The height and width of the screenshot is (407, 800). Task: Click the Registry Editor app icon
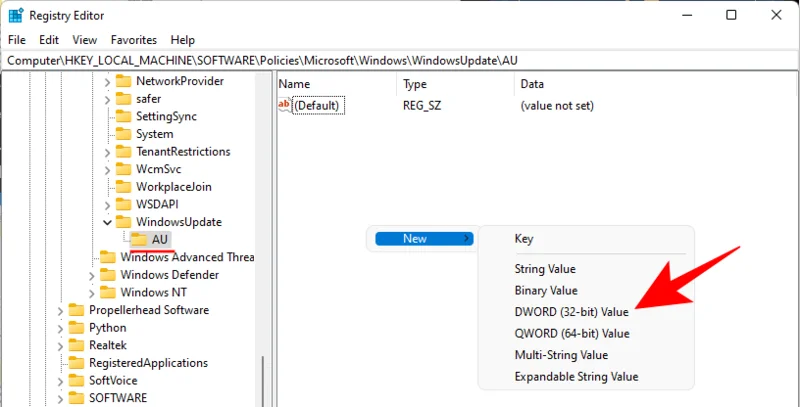(x=17, y=15)
